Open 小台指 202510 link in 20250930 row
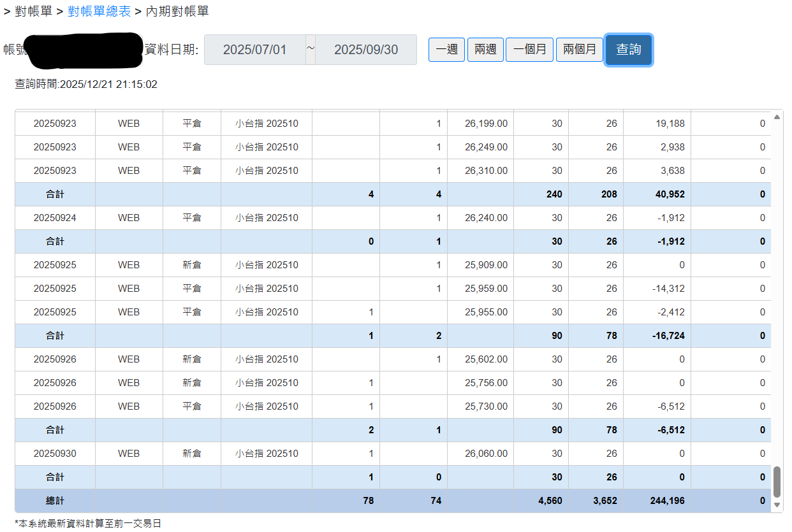This screenshot has width=792, height=532. (x=267, y=454)
